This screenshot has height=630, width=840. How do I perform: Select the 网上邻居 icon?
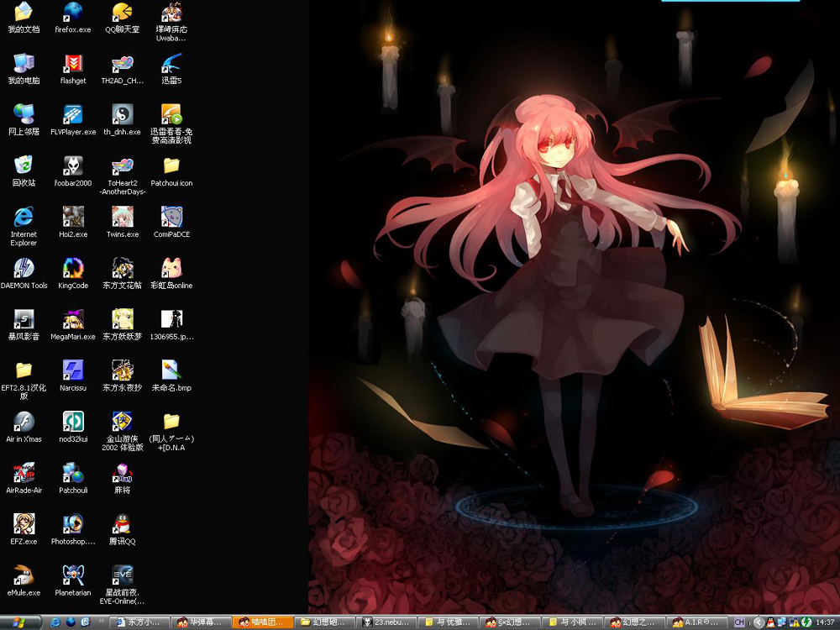click(x=24, y=120)
